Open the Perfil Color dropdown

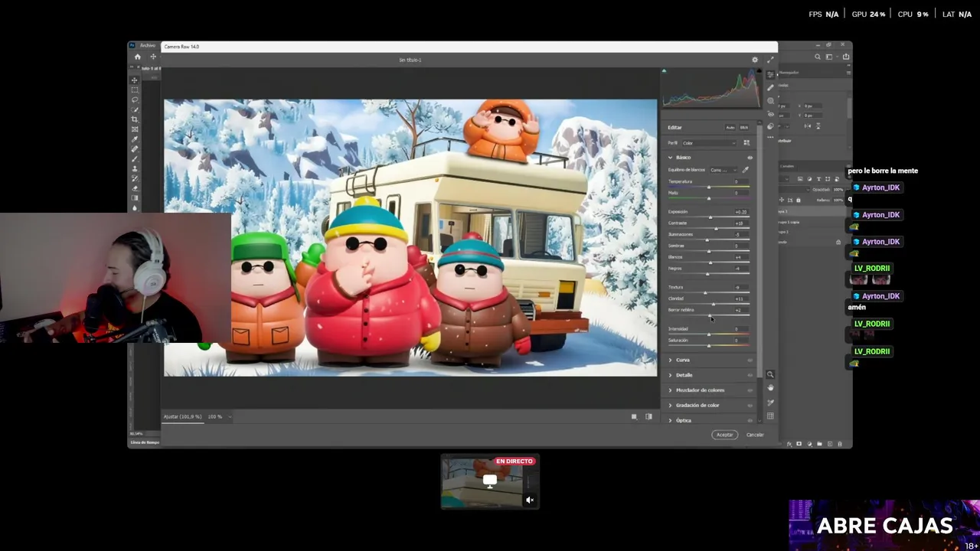point(709,143)
